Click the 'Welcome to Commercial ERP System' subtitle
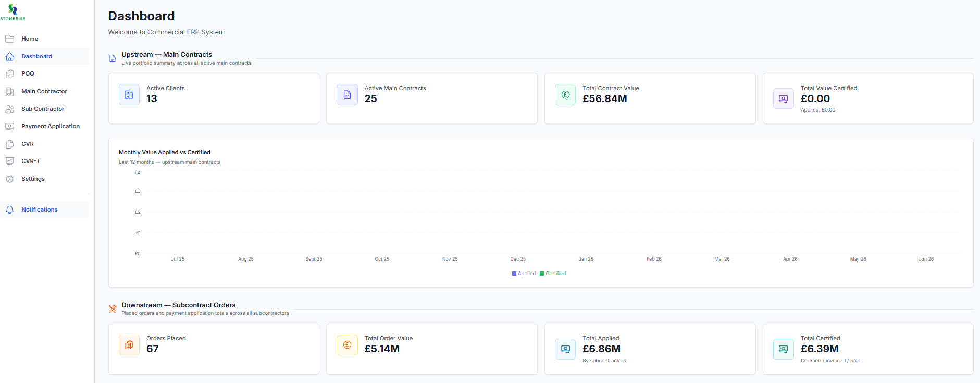Image resolution: width=980 pixels, height=383 pixels. pos(166,32)
